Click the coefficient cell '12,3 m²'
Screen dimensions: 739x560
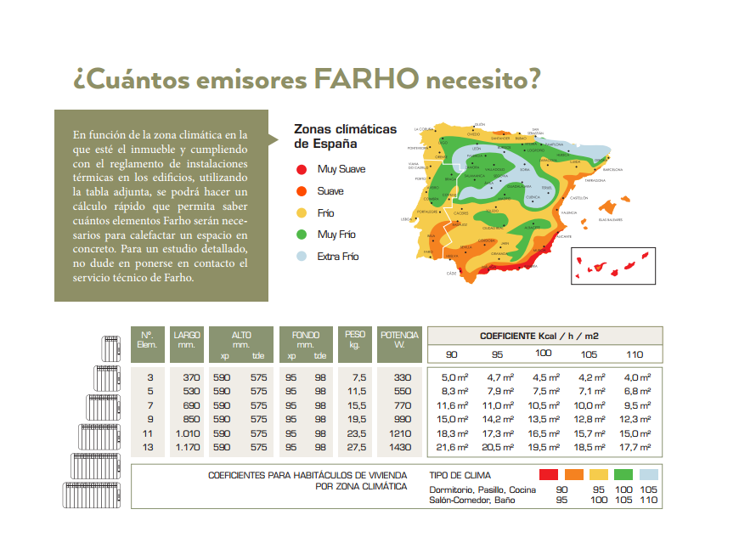[635, 419]
